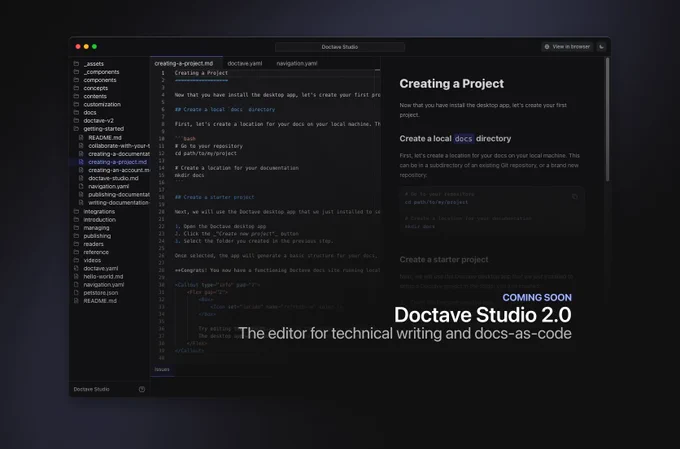Viewport: 680px width, 449px height.
Task: Click file icon next to doctave-studio.md
Action: (x=81, y=178)
